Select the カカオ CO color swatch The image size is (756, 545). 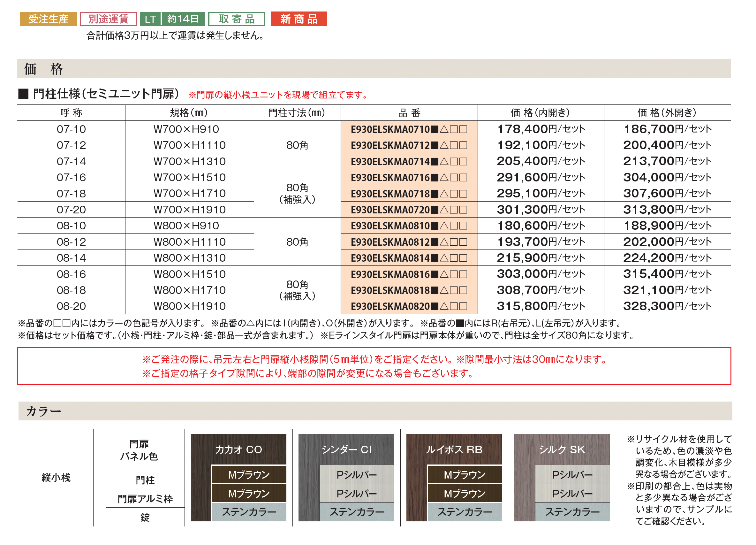[x=239, y=450]
